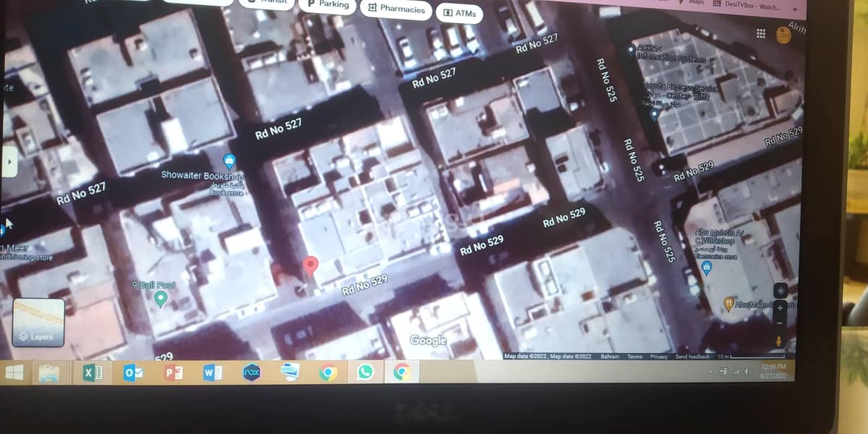Open the Showaiter Bookshop place marker
This screenshot has height=434, width=868.
tap(229, 161)
